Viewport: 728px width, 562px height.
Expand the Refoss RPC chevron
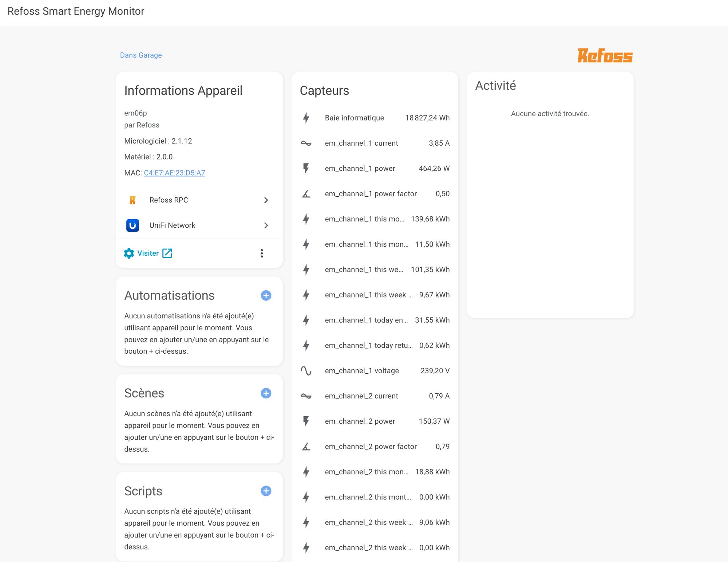click(266, 200)
